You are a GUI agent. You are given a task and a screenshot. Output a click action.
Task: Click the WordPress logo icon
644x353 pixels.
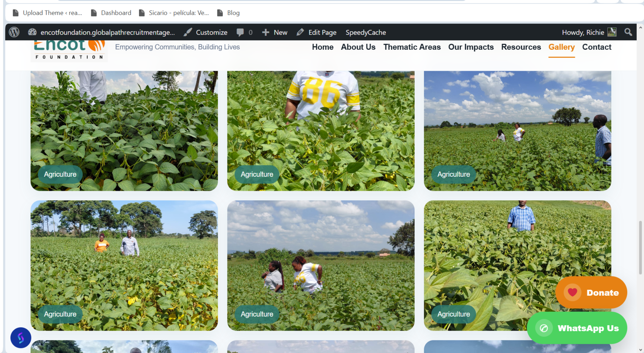14,32
